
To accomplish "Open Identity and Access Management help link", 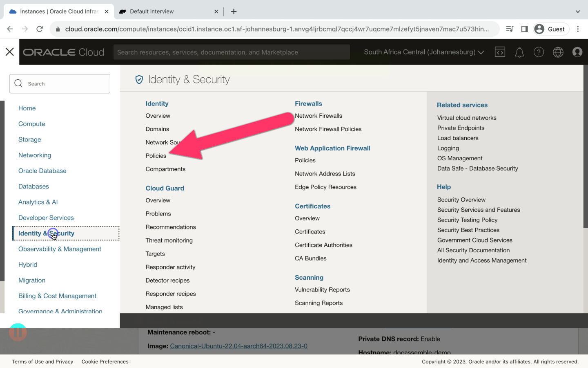I will pyautogui.click(x=482, y=260).
